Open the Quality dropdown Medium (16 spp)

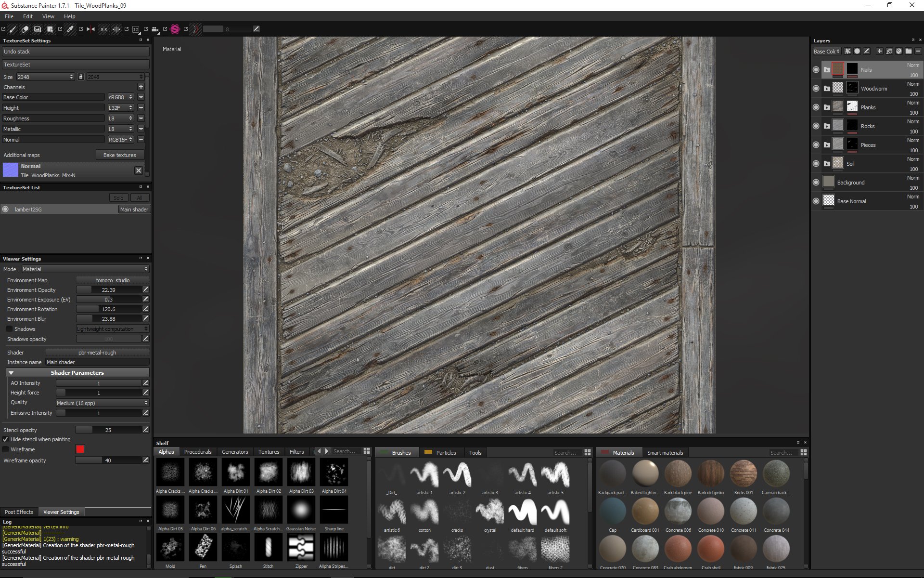[102, 403]
